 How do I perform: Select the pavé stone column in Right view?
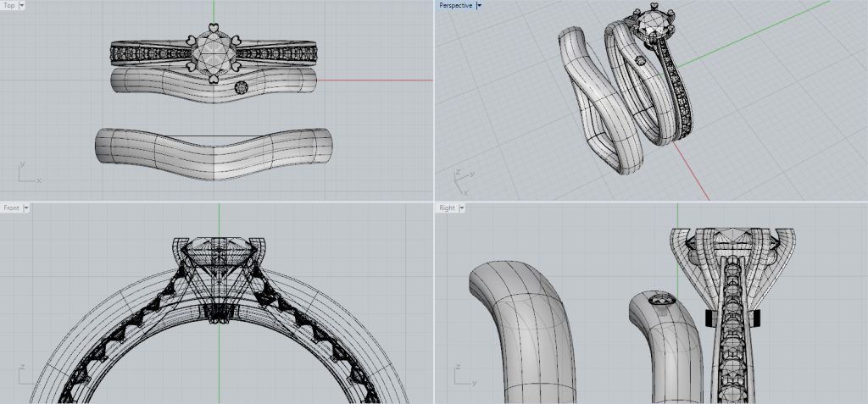tap(733, 329)
